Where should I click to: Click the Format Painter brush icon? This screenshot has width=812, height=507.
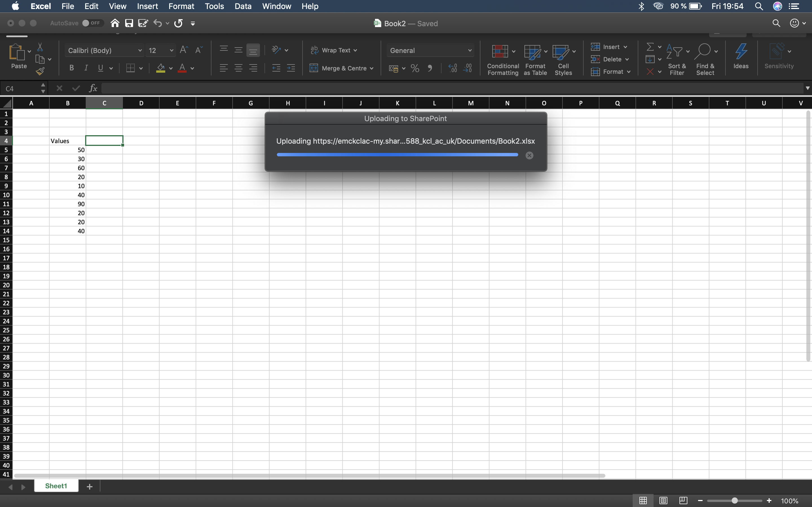[x=40, y=71]
